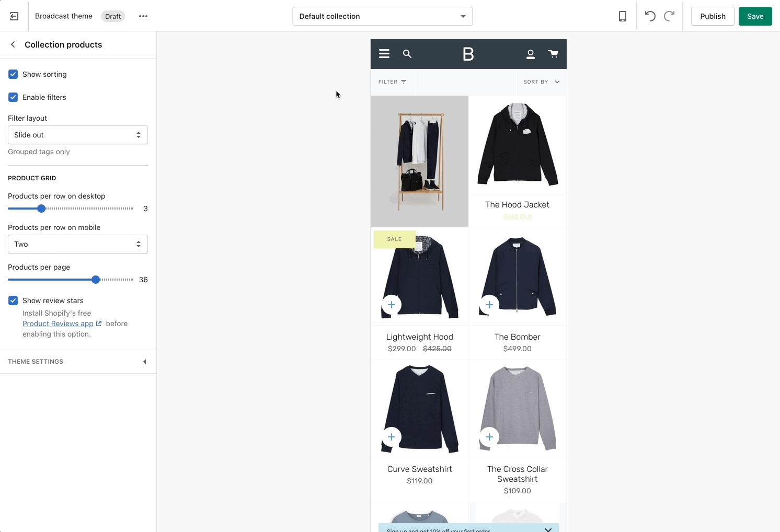Open the Default collection template selector
Image resolution: width=780 pixels, height=532 pixels.
click(x=382, y=16)
